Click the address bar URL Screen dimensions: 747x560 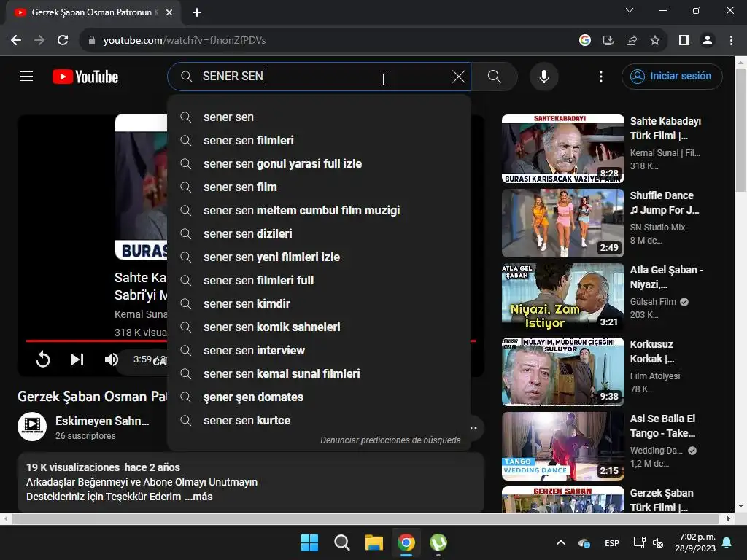click(x=185, y=41)
